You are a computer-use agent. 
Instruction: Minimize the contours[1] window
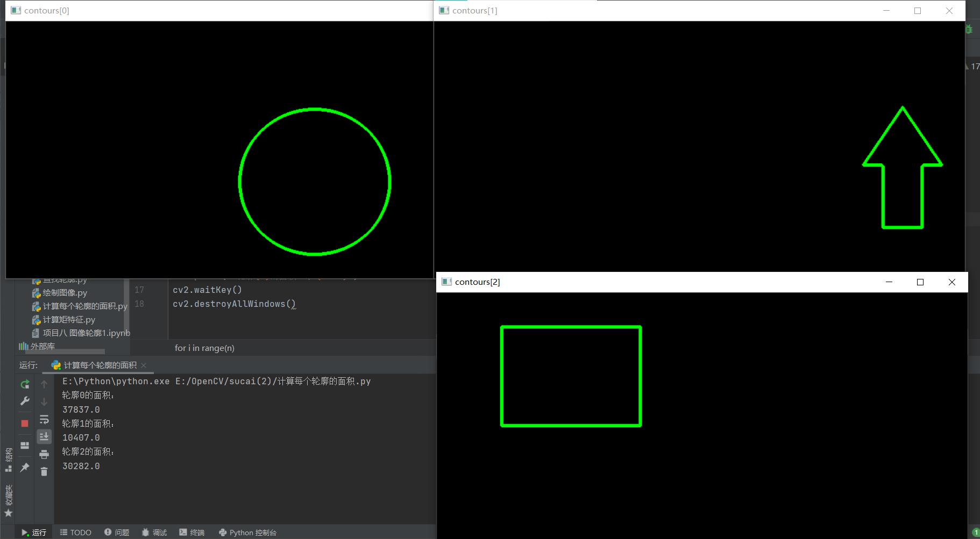point(886,11)
